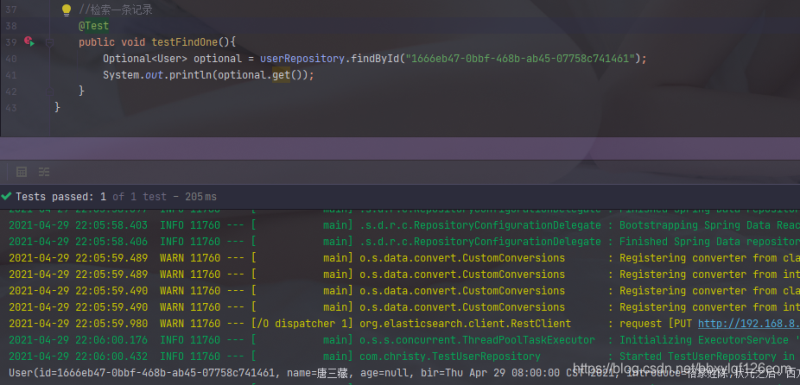Screen dimensions: 800x385
Task: Click the findById method call
Action: (374, 59)
